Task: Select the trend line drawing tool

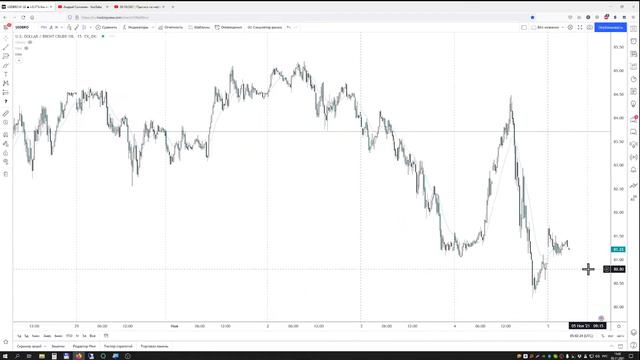Action: tap(6, 47)
